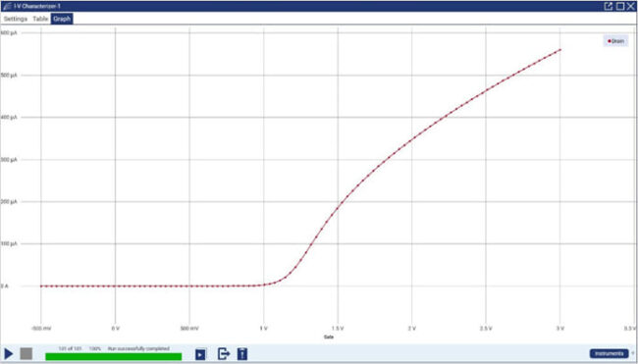Click the 'Gate' x-axis title
This screenshot has width=638, height=364.
tap(329, 337)
